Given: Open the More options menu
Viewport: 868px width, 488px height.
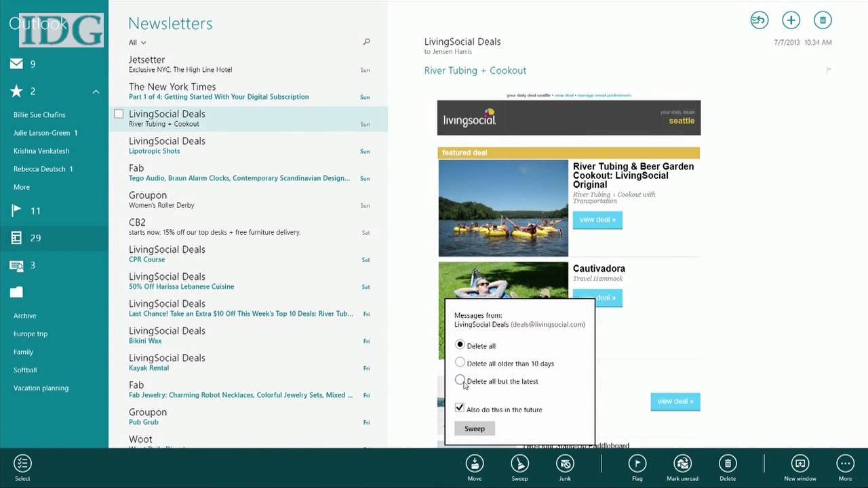Looking at the screenshot, I should pos(845,468).
